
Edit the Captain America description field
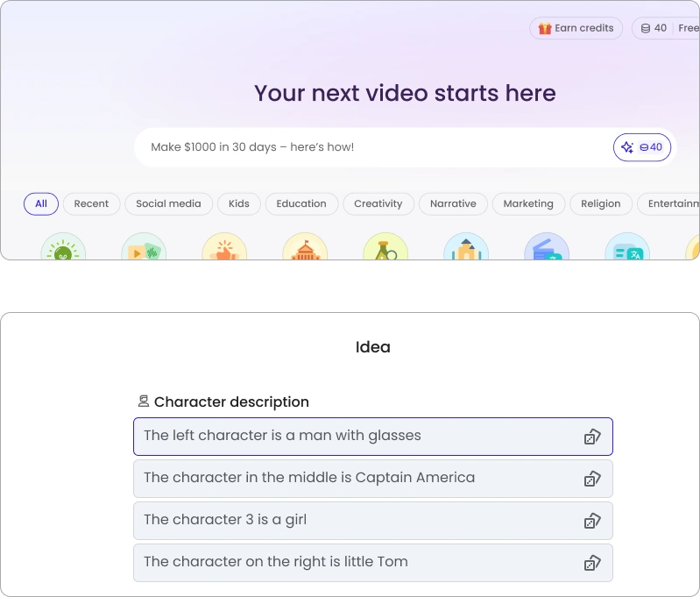(372, 479)
